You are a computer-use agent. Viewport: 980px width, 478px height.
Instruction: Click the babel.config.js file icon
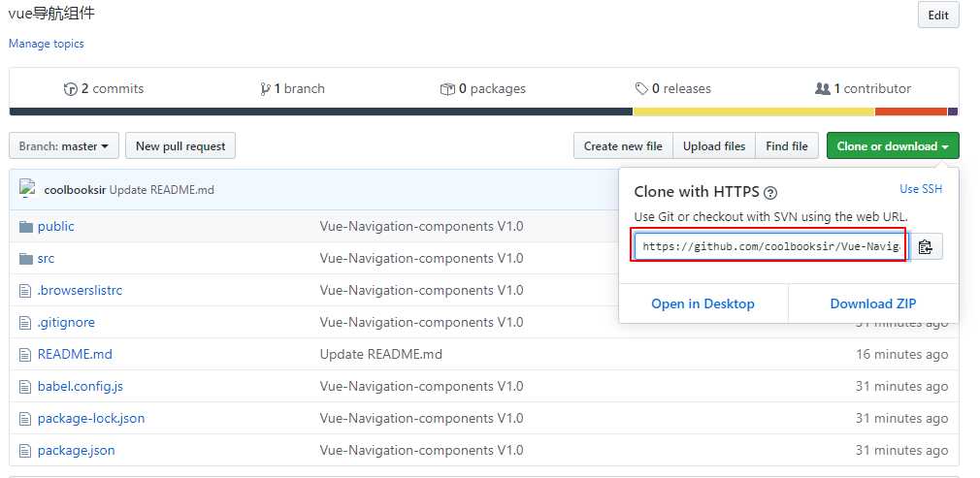click(x=25, y=387)
